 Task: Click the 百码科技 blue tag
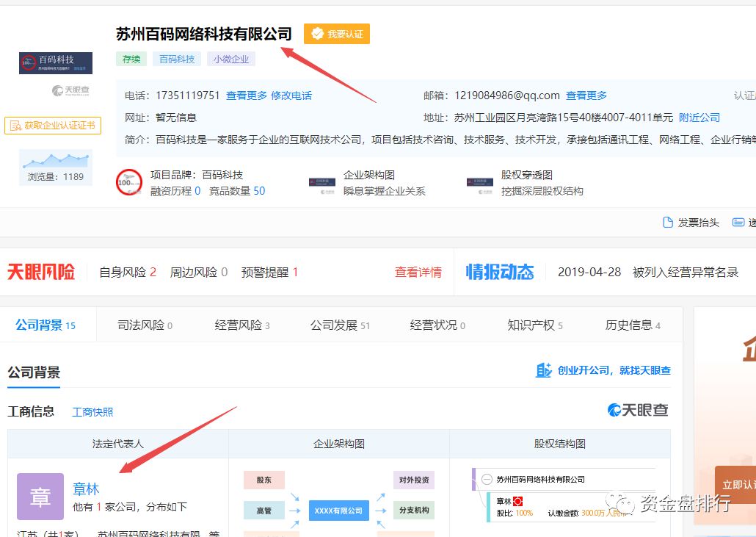177,59
